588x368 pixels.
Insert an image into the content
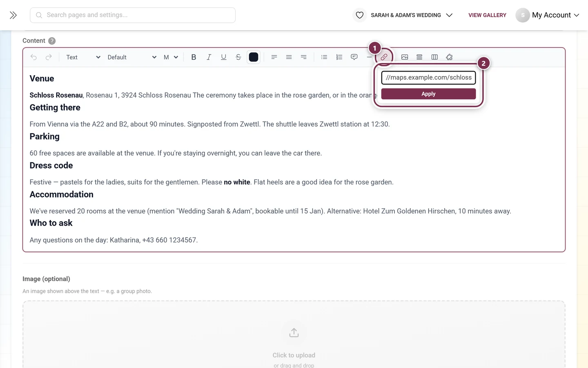click(x=405, y=57)
